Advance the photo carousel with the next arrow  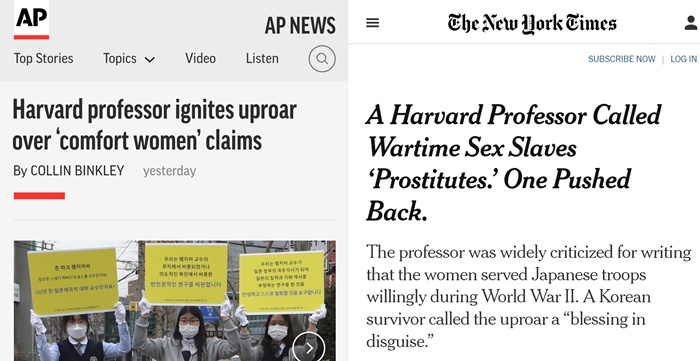click(x=308, y=347)
